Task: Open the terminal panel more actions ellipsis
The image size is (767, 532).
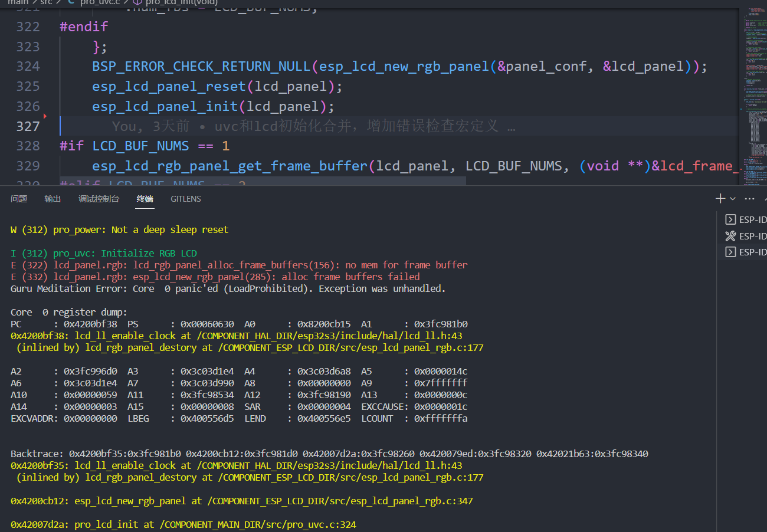Action: 750,199
